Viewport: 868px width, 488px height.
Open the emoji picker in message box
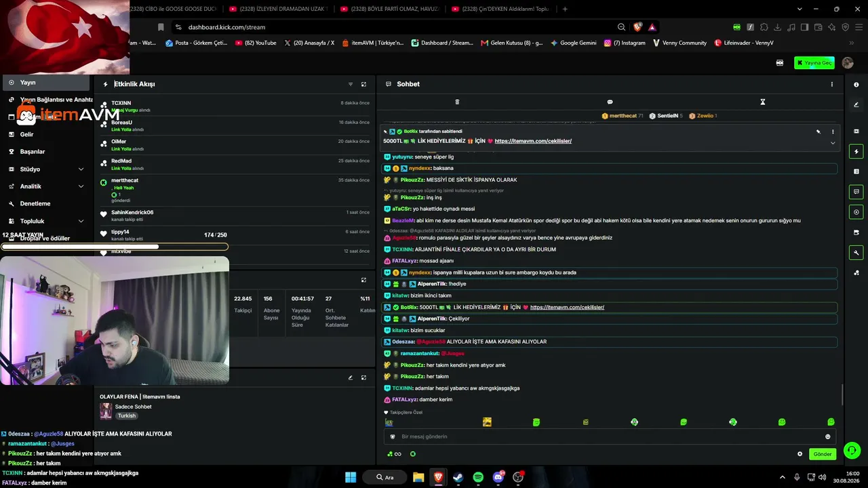tap(827, 436)
